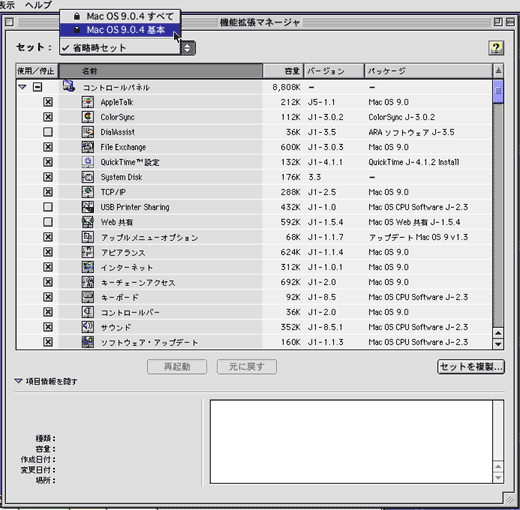Click the lock icon for Mac OS 9.0.4 基本
The height and width of the screenshot is (510, 520).
[x=77, y=30]
